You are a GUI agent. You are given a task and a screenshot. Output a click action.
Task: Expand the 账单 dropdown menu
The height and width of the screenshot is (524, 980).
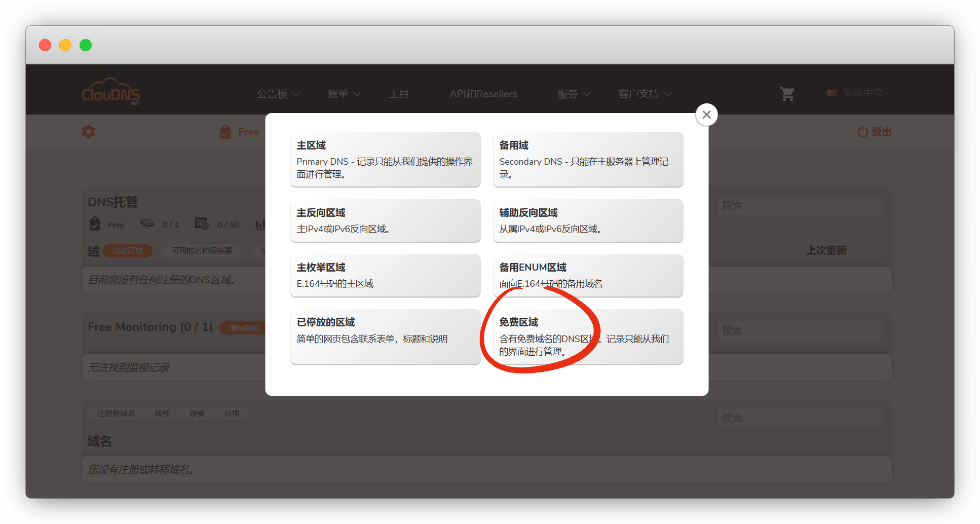(344, 94)
